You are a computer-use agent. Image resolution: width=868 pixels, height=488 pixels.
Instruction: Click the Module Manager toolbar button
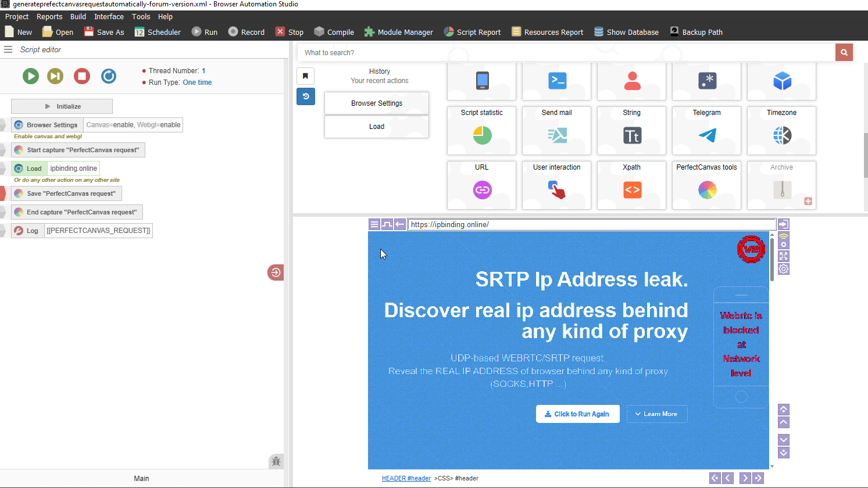[x=399, y=32]
